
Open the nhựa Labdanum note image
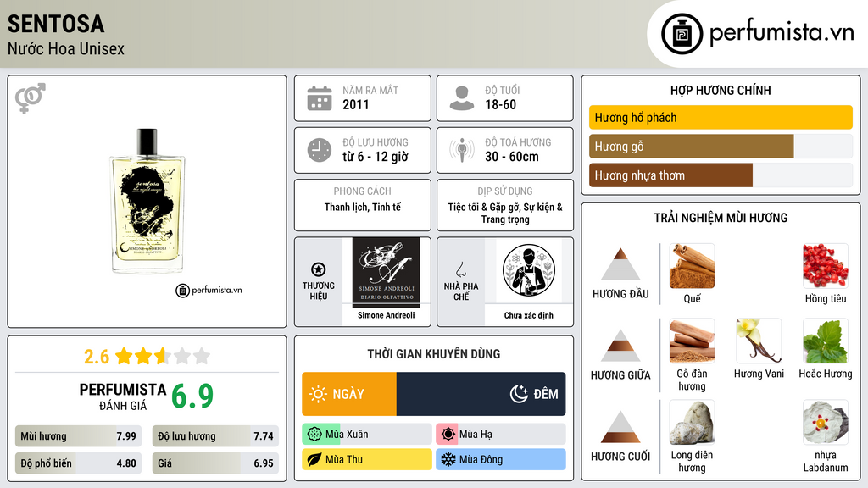click(x=826, y=422)
